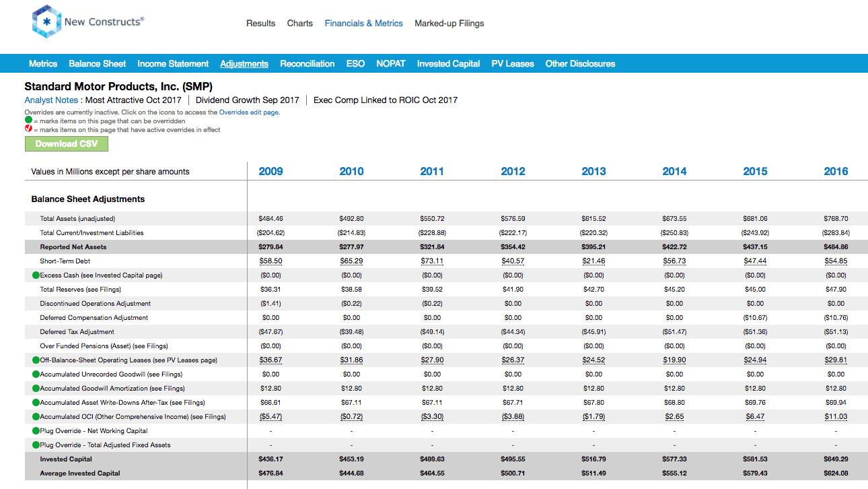This screenshot has height=489, width=868.
Task: Open override icon for Accumulated Unrecorded Goodwill
Action: pos(36,374)
